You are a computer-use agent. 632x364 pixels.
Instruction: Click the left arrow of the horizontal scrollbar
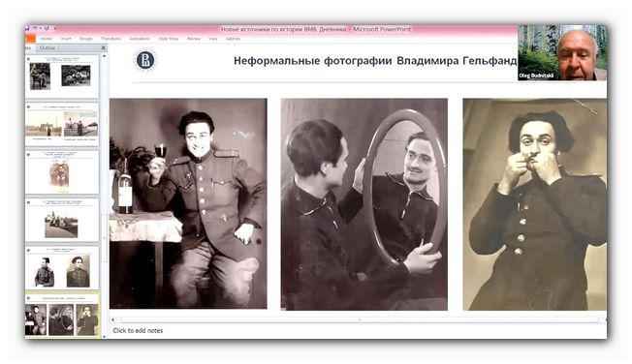(x=112, y=319)
